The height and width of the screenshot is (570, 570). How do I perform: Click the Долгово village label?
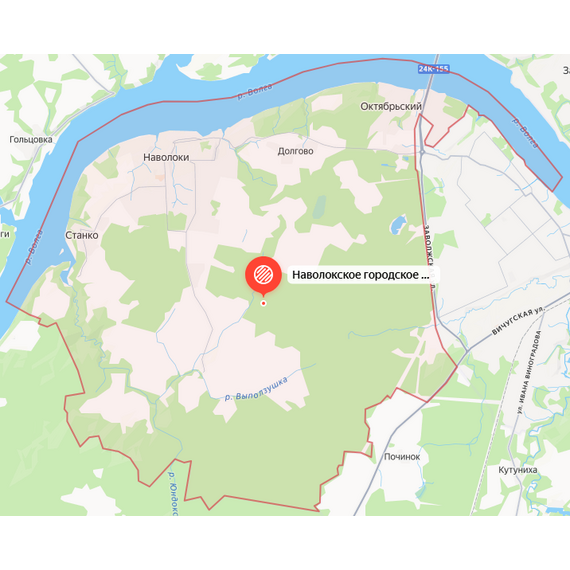click(296, 151)
